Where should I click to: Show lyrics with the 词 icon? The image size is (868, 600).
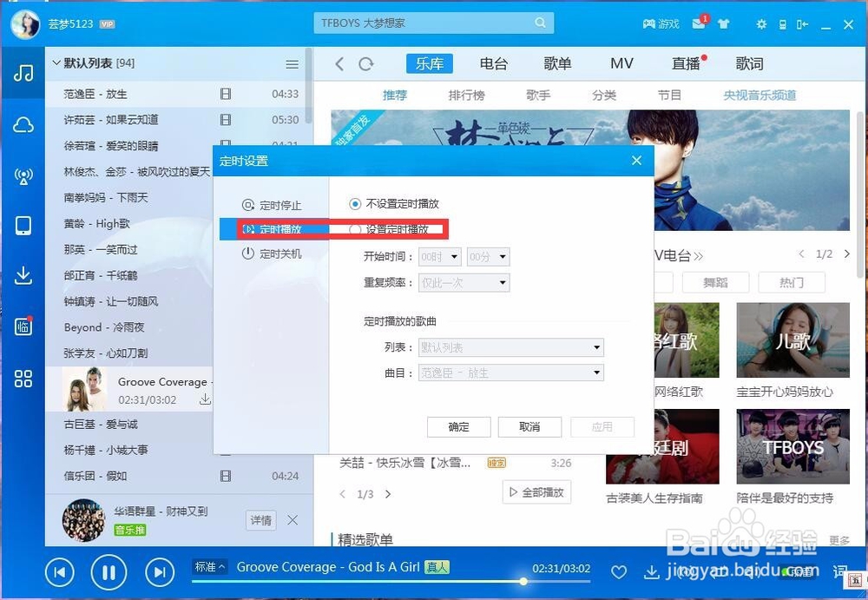(x=838, y=572)
